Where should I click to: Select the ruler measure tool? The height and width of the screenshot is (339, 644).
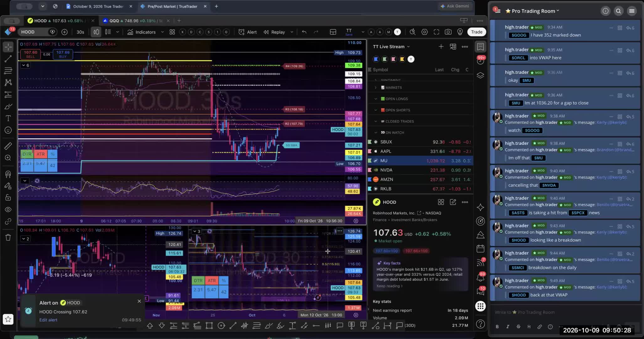pyautogui.click(x=8, y=146)
